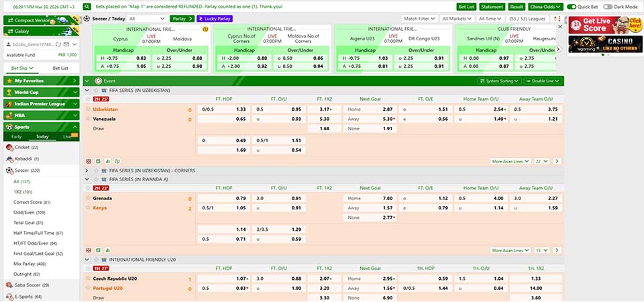This screenshot has height=302, width=644.
Task: Close the featured matches carousel with X
Action: coord(559,26)
